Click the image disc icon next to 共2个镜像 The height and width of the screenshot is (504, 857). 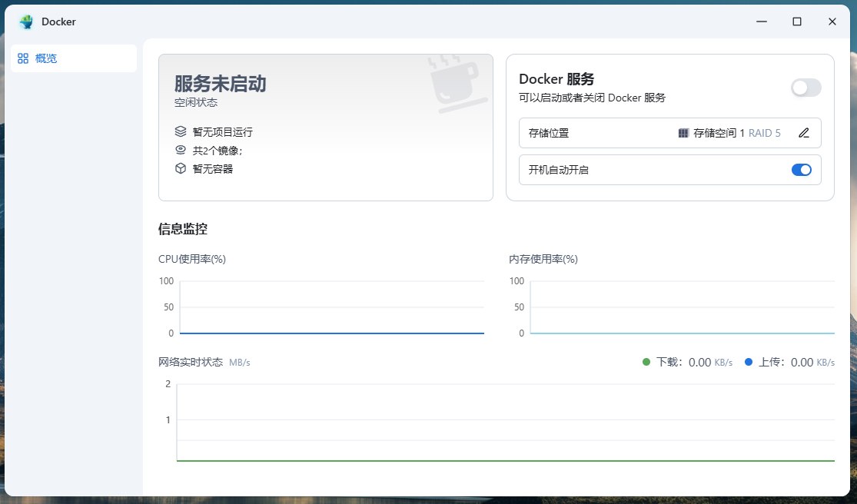coord(179,150)
